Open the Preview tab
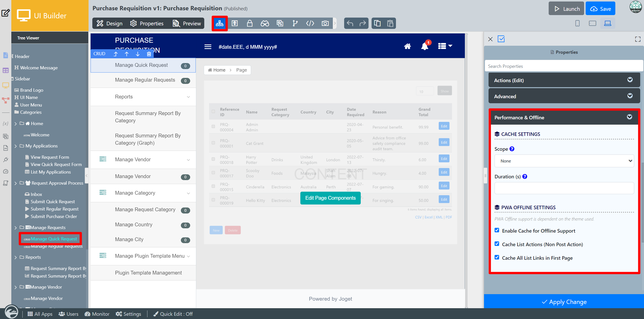The width and height of the screenshot is (644, 319). 187,23
